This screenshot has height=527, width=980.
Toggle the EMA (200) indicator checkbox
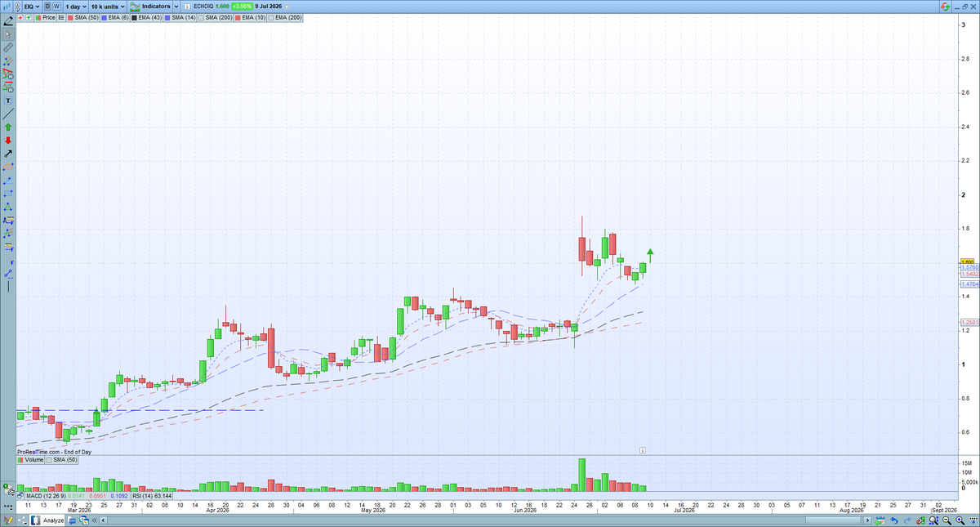[271, 17]
